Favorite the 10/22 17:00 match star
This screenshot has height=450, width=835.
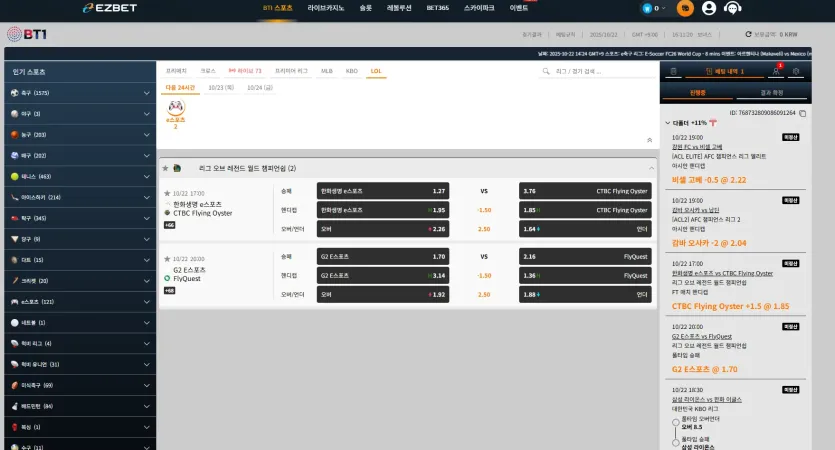click(167, 193)
